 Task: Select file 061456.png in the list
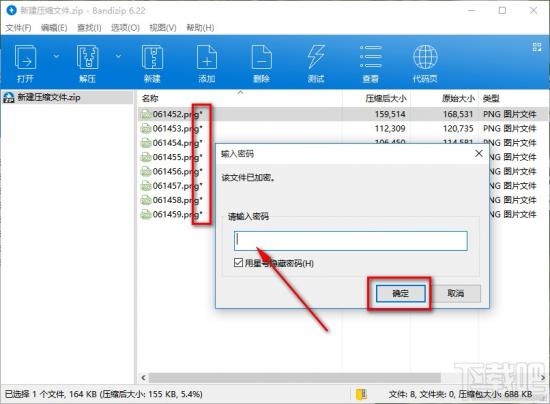177,171
